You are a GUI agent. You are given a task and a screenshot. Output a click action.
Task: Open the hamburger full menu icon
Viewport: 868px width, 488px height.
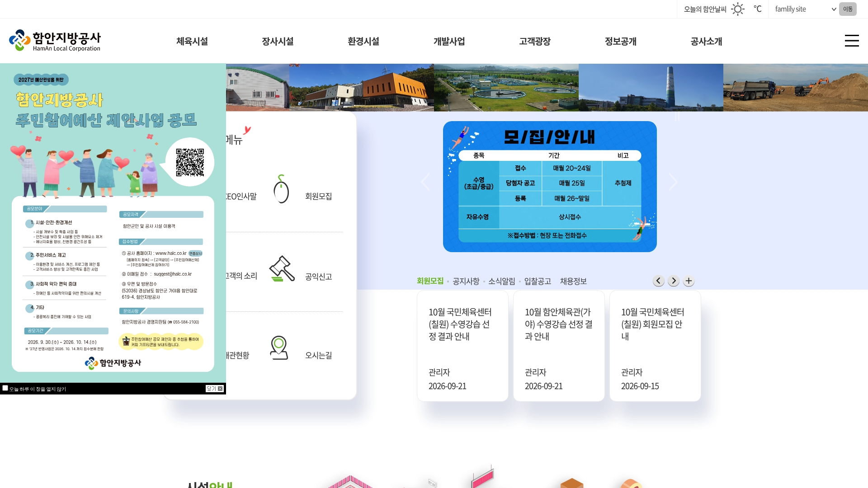point(852,41)
